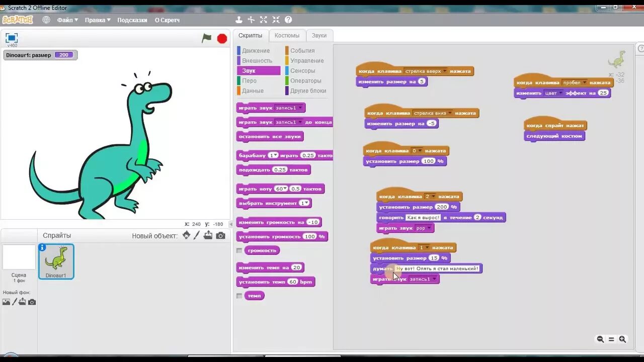Open block help question mark tool
The image size is (644, 362).
(288, 20)
